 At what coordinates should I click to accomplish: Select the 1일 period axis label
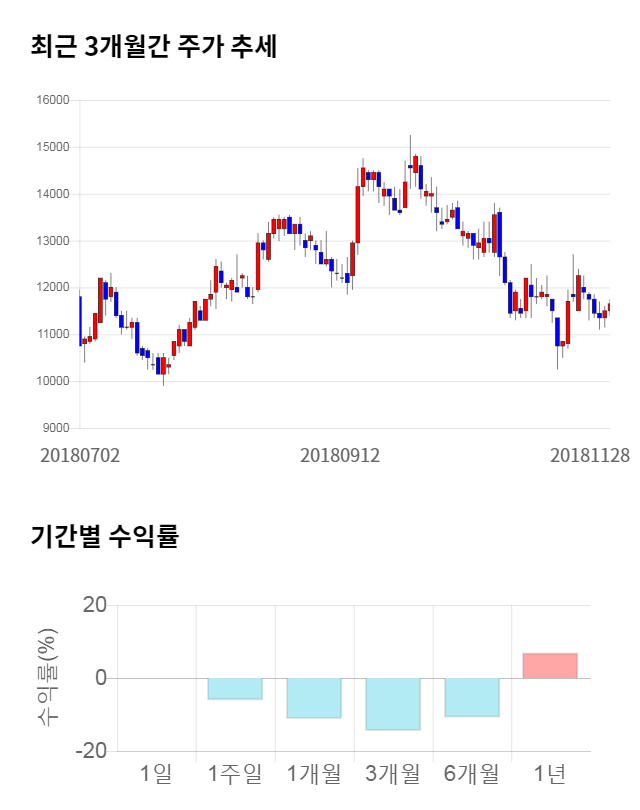[156, 773]
